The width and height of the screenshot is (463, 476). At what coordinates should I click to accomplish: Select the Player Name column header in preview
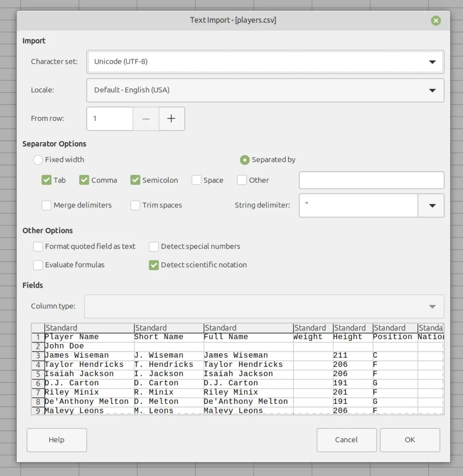[x=89, y=328]
